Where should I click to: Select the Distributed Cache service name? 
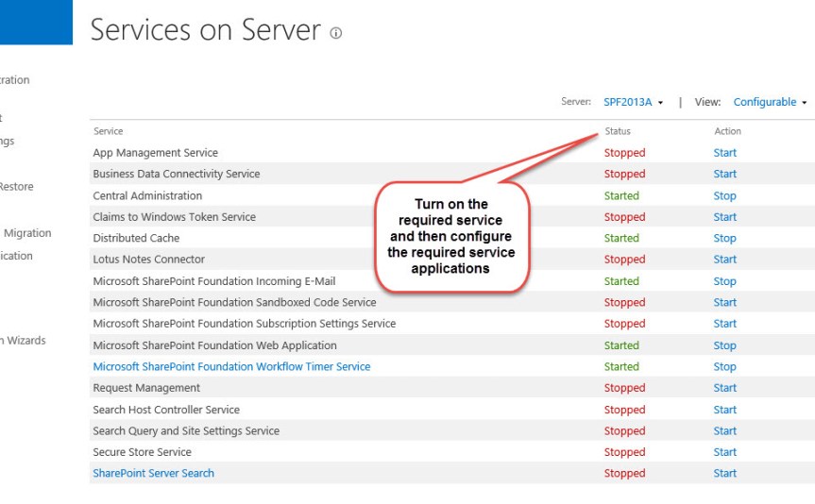[136, 239]
